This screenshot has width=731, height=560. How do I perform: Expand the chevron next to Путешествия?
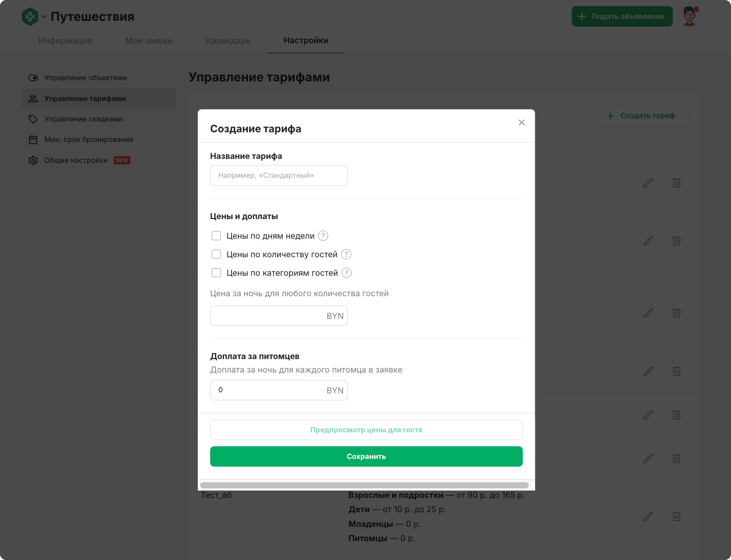(44, 17)
